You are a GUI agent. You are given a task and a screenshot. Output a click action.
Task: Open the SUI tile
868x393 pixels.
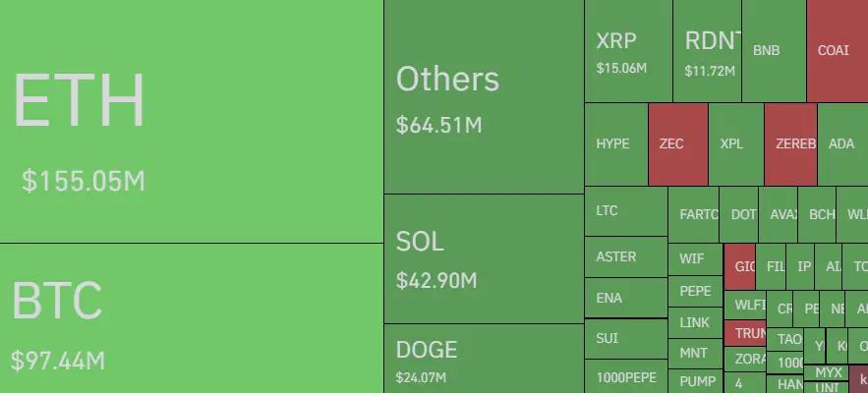pos(626,339)
